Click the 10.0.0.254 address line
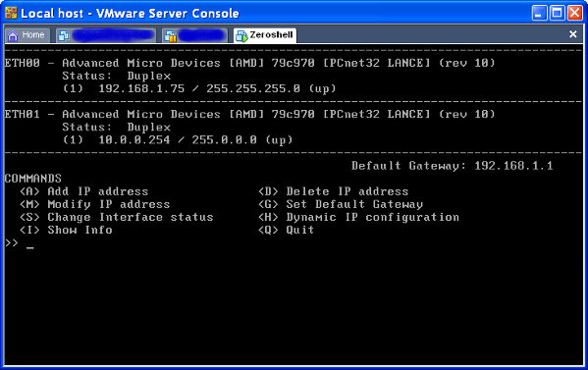 click(x=178, y=140)
